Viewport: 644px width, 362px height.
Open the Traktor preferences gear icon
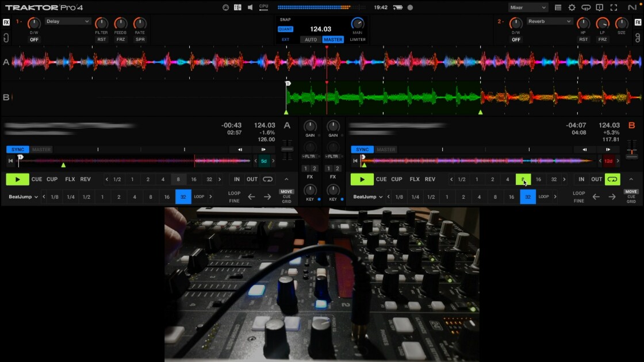(x=572, y=7)
